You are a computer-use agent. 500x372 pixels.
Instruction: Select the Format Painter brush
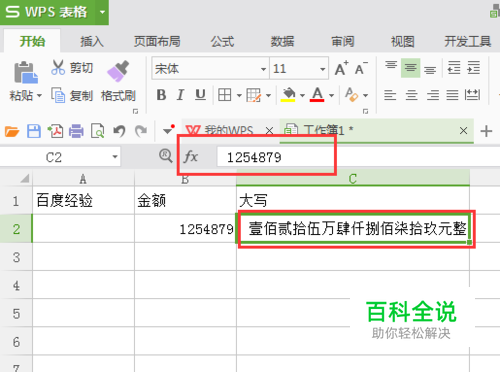tap(118, 71)
